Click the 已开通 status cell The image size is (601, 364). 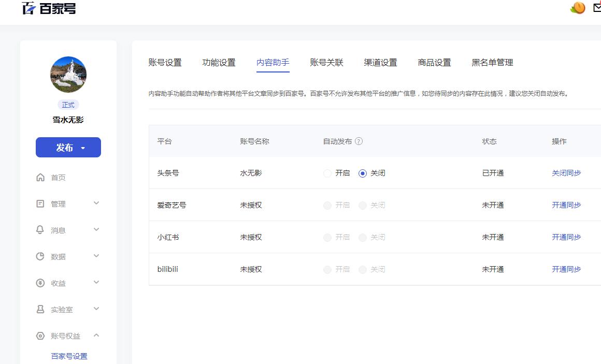pyautogui.click(x=493, y=173)
